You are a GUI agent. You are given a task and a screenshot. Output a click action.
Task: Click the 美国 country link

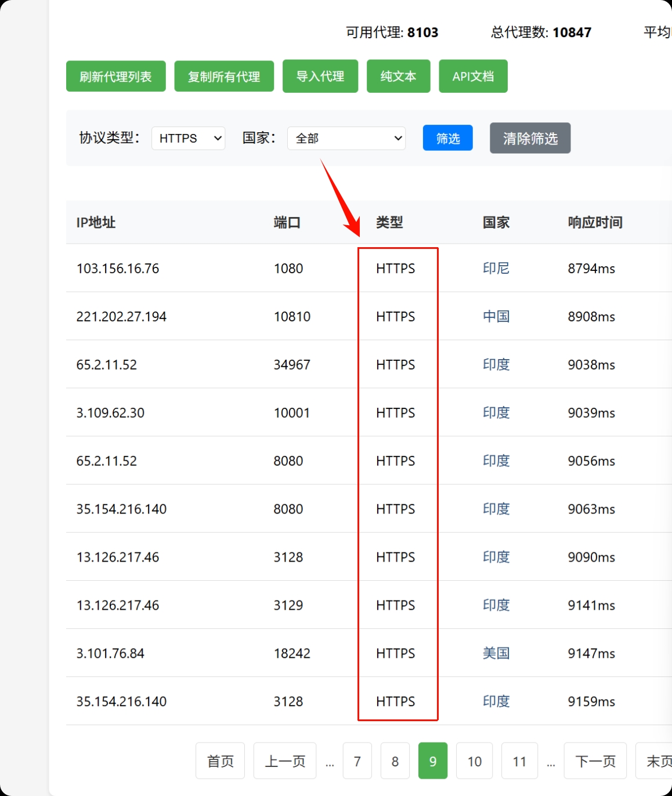point(496,653)
